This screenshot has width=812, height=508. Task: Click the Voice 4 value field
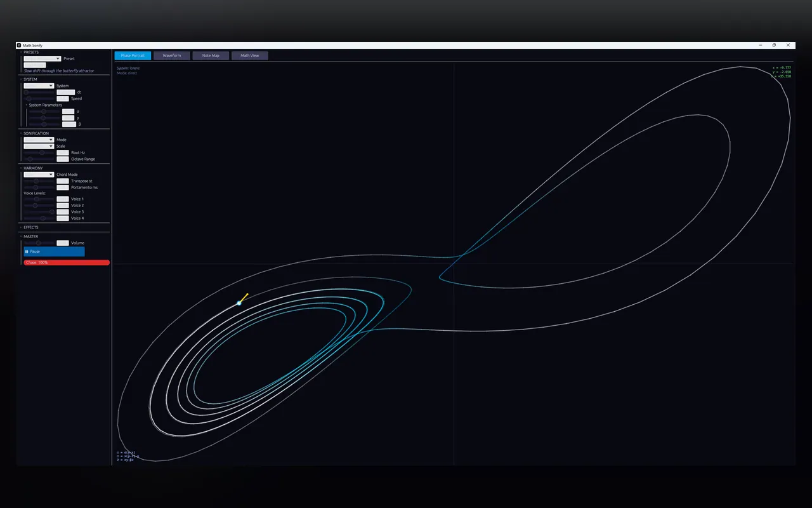click(62, 218)
